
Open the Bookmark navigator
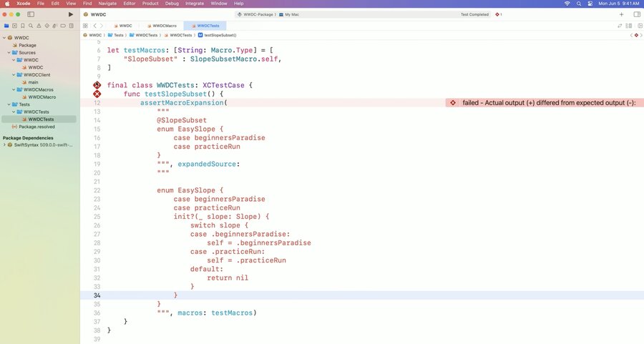(x=23, y=26)
